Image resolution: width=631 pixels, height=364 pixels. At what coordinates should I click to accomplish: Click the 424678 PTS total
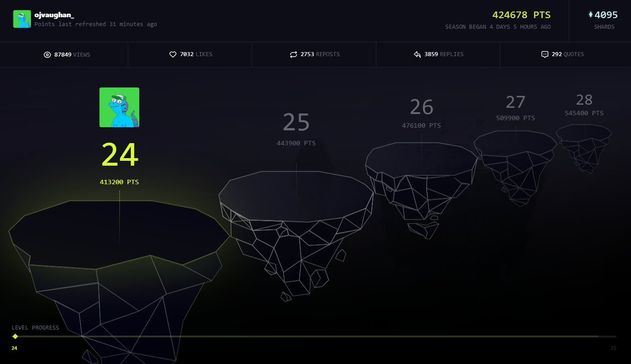[x=521, y=15]
